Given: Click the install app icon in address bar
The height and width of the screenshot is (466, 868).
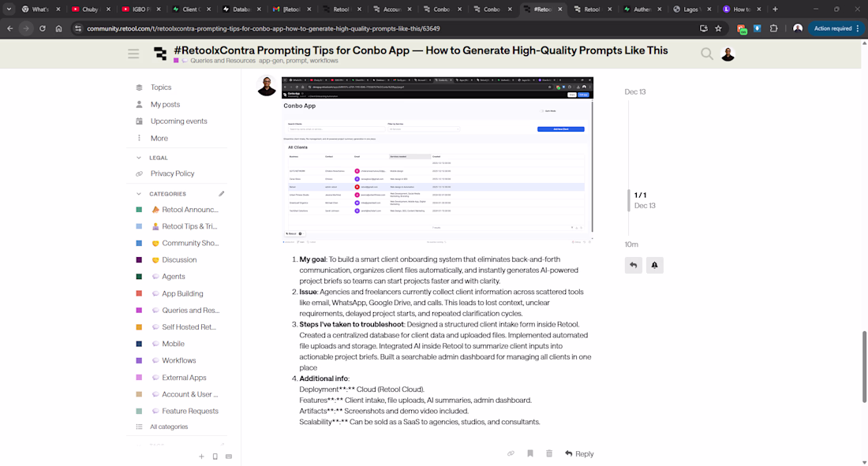Looking at the screenshot, I should pyautogui.click(x=704, y=28).
